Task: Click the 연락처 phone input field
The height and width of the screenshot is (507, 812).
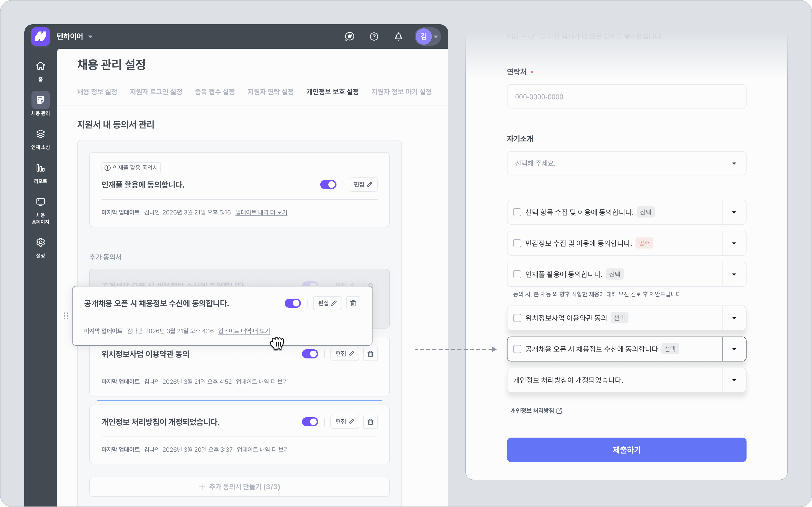Action: click(x=626, y=97)
